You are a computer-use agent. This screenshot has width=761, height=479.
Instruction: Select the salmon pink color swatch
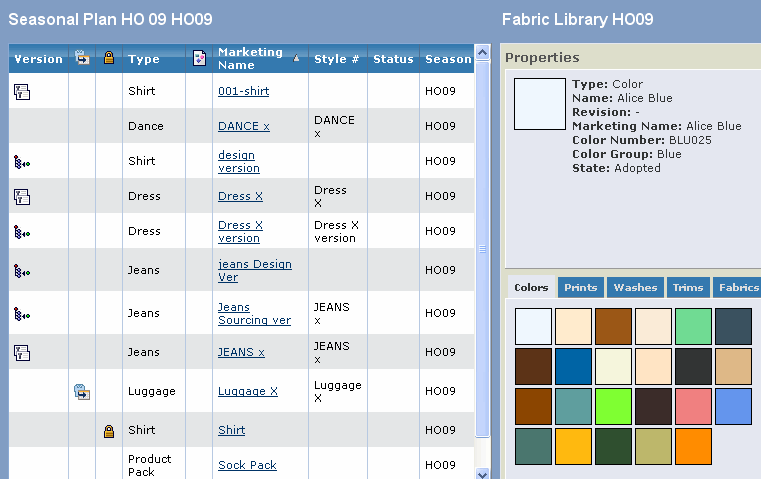pyautogui.click(x=693, y=406)
